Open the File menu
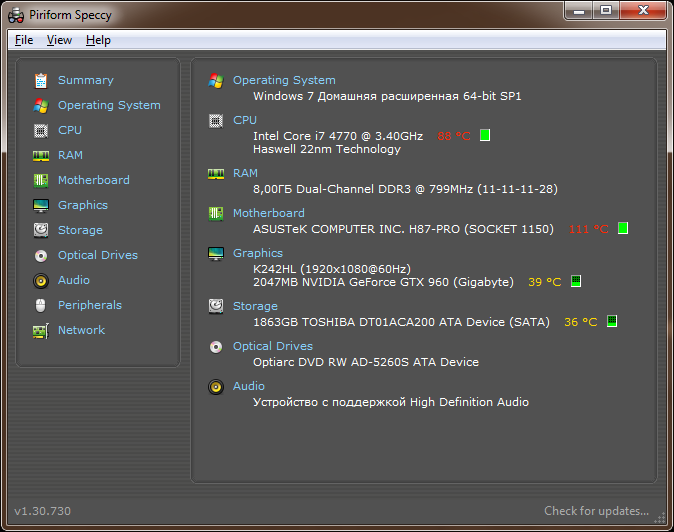Viewport: 674px width, 532px height. [x=24, y=40]
